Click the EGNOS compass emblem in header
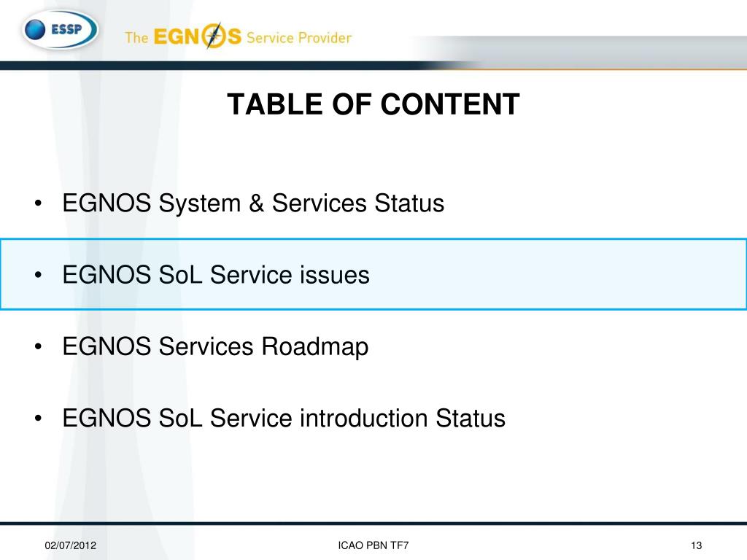Screen dimensions: 747x560 click(214, 36)
